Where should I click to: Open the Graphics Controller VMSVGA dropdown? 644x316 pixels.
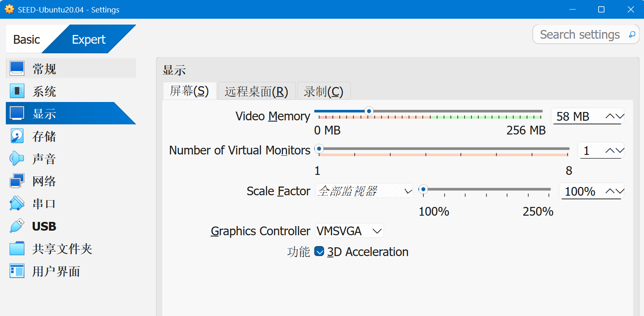point(349,231)
